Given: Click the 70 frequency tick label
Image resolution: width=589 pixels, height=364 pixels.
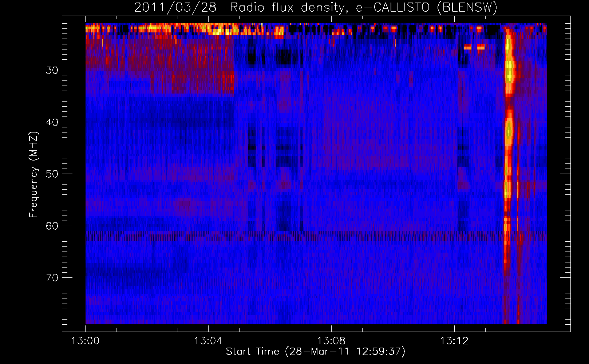Looking at the screenshot, I should 52,278.
